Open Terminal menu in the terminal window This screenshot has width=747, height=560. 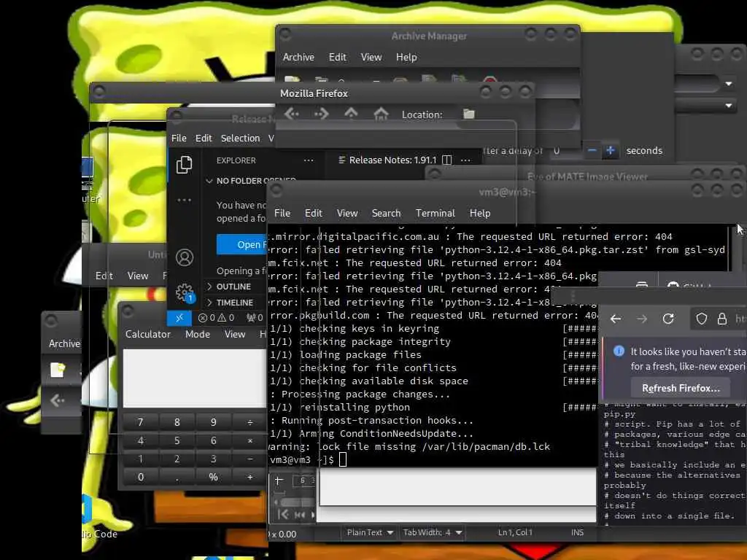point(435,213)
